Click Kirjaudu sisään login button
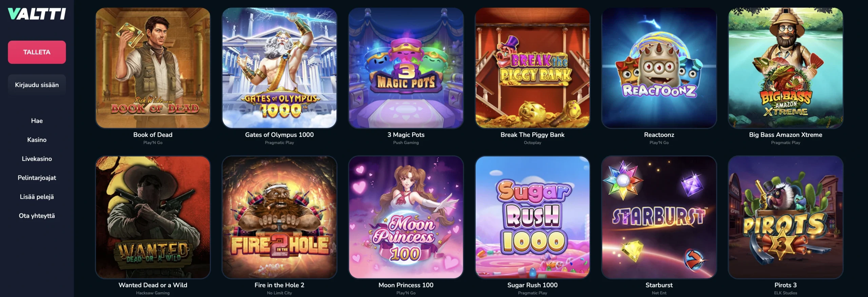Image resolution: width=868 pixels, height=297 pixels. 37,85
